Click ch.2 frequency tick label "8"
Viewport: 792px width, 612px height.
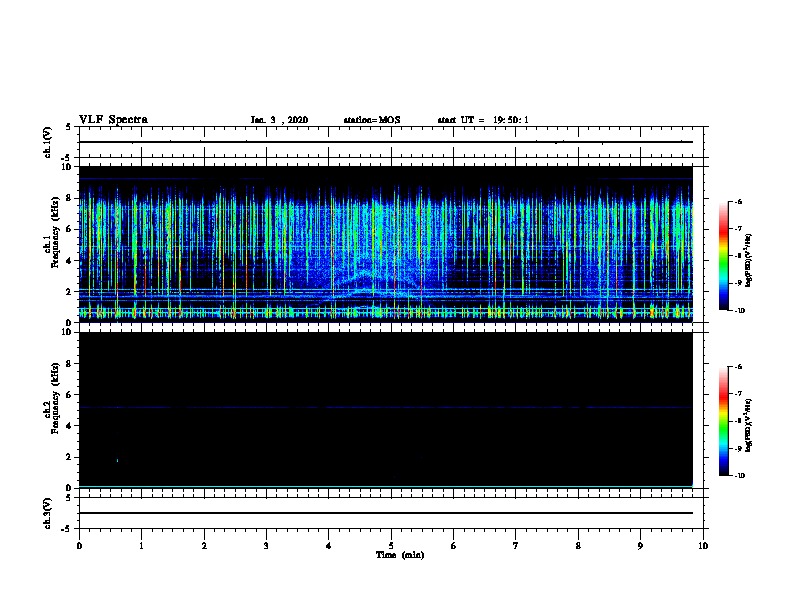click(x=70, y=364)
